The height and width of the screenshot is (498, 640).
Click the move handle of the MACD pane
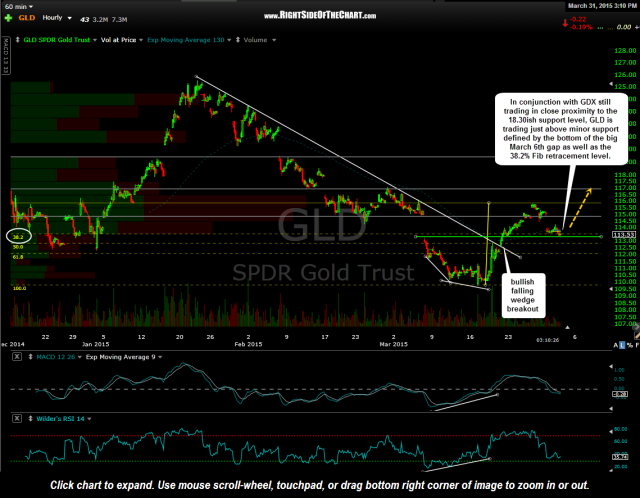tap(30, 357)
